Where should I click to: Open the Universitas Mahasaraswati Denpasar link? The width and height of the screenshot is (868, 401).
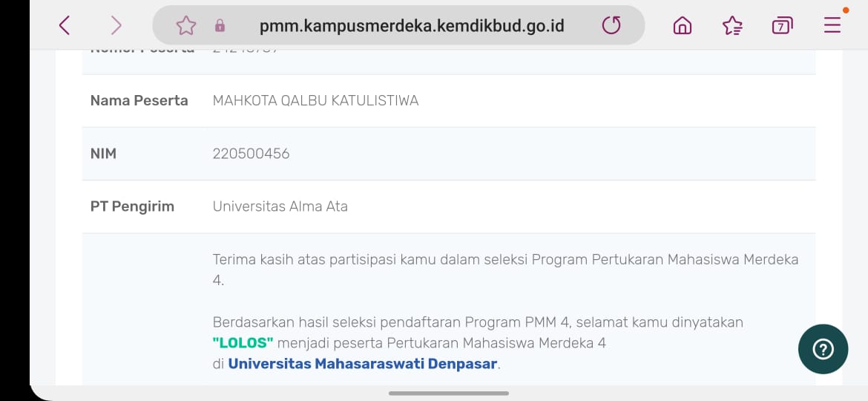tap(363, 364)
